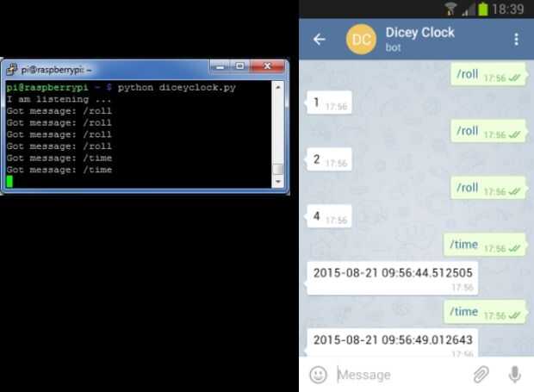This screenshot has height=392, width=534.
Task: Click 'I am listening ...' terminal line
Action: coord(59,99)
